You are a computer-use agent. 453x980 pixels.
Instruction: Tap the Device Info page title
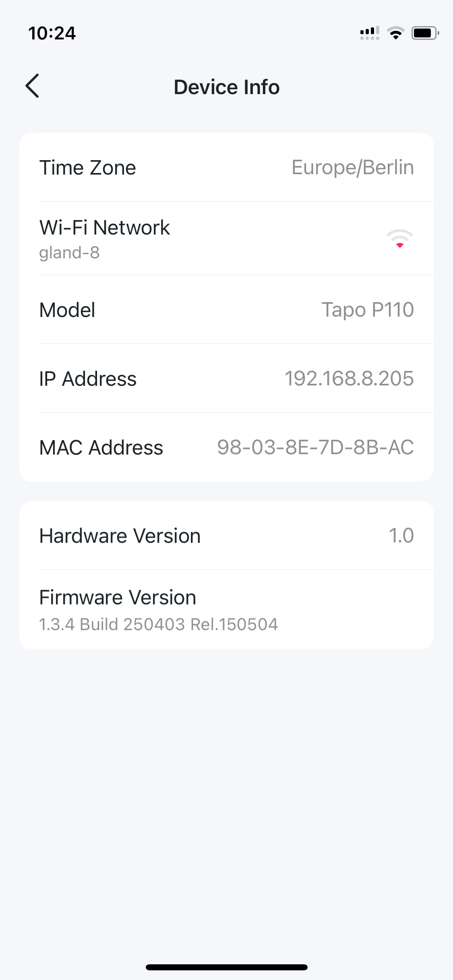click(226, 87)
